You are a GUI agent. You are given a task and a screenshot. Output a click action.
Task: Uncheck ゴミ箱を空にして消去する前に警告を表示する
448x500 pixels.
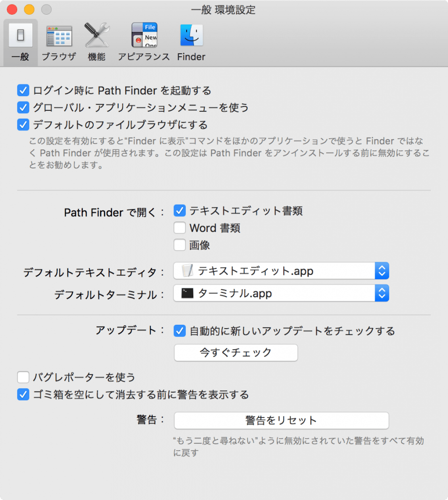(x=23, y=395)
